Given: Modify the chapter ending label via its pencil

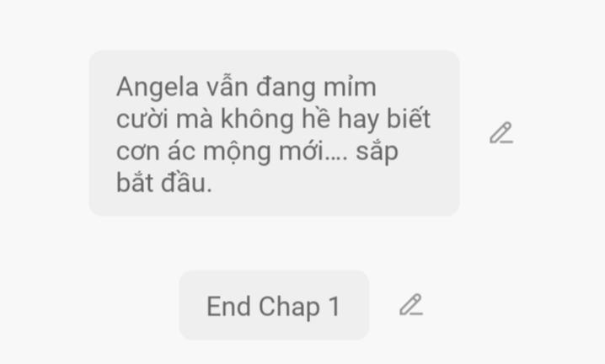Looking at the screenshot, I should tap(411, 304).
